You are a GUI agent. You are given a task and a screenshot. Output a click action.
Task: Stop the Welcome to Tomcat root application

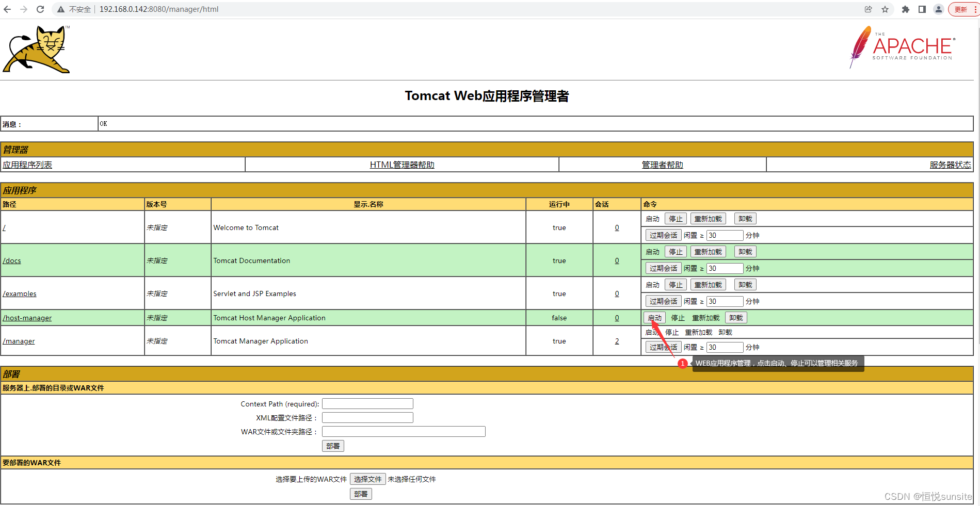tap(676, 219)
